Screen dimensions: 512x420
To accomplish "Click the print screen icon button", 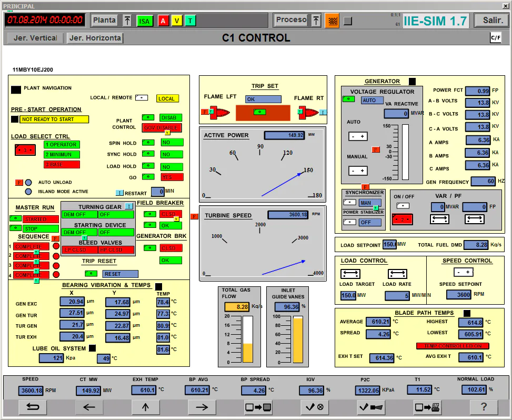I will pos(427,407).
